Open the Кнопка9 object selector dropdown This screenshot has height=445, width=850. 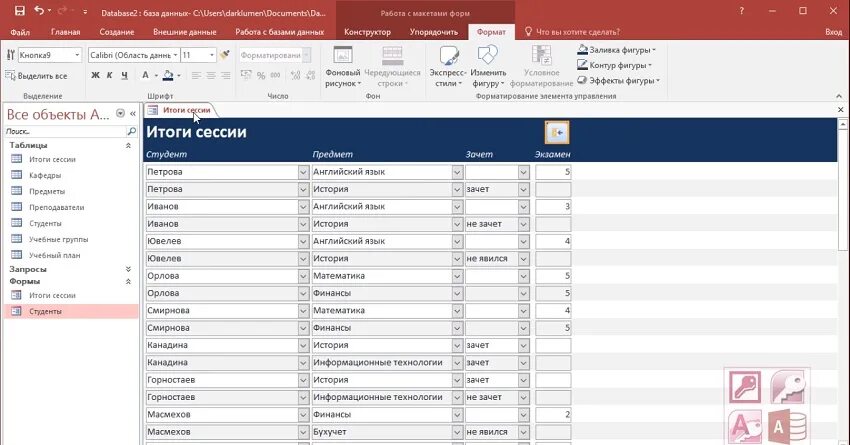[77, 55]
